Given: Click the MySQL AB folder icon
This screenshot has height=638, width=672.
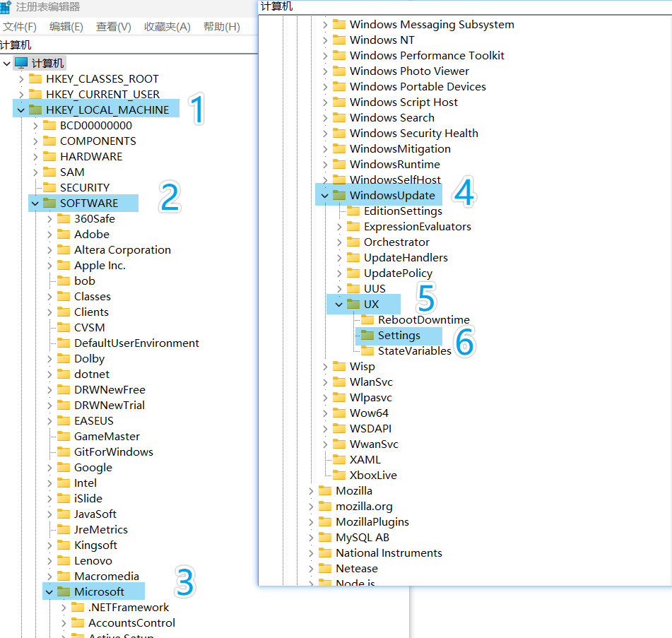Looking at the screenshot, I should (x=325, y=537).
